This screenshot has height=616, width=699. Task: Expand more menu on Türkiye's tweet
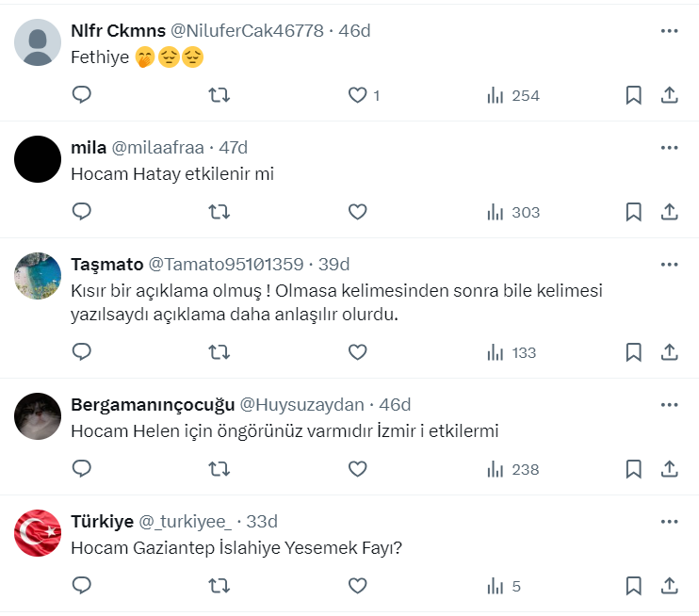[x=669, y=522]
